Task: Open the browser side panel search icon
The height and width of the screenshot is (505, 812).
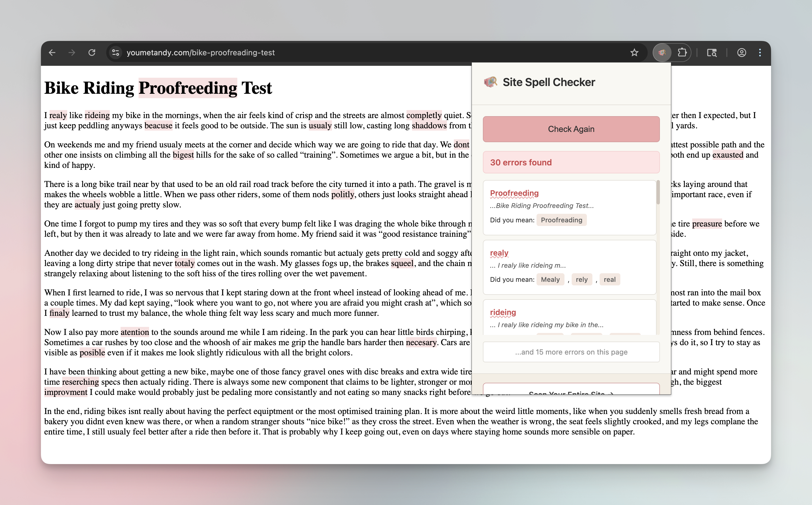Action: (712, 53)
